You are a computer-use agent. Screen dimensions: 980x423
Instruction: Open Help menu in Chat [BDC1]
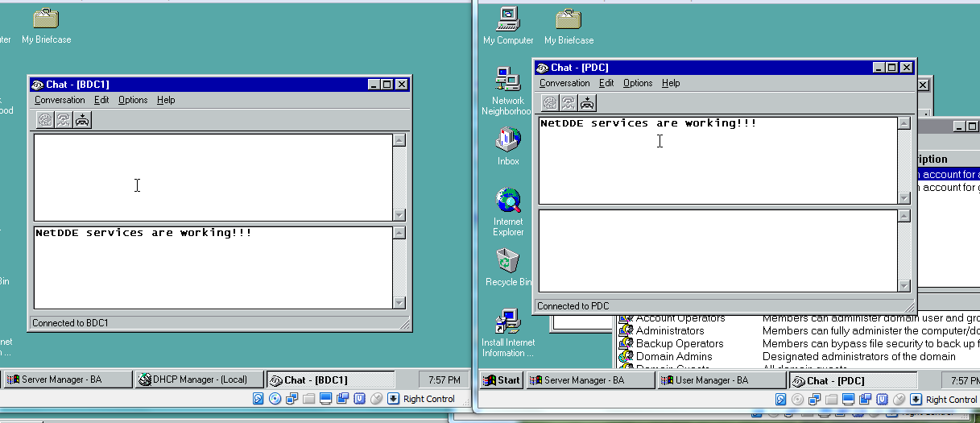pos(166,100)
